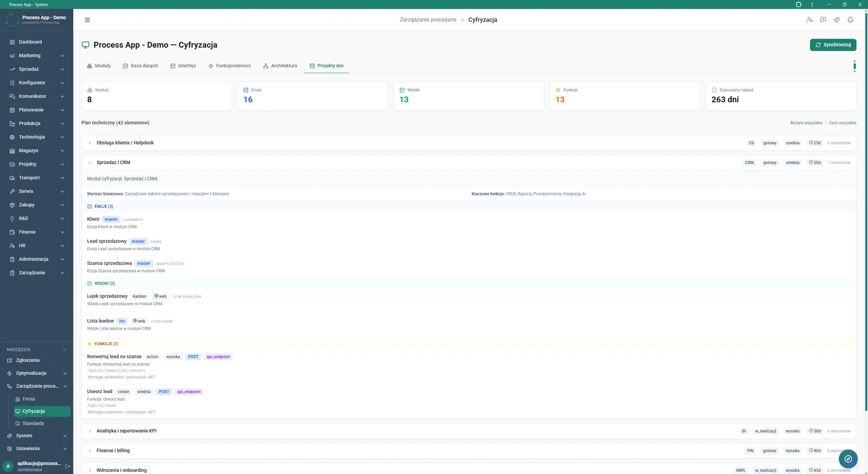Click Rozwin wszystkie link
868x474 pixels.
tap(806, 123)
